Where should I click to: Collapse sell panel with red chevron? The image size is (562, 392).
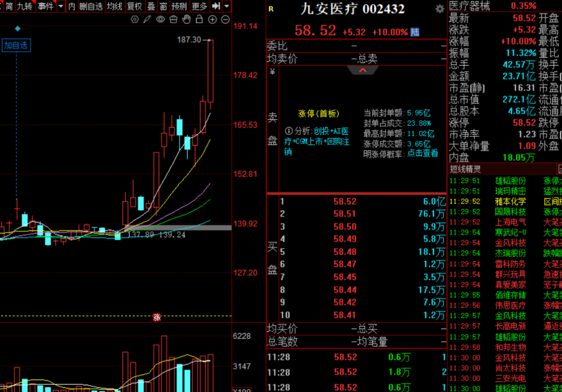[x=363, y=70]
